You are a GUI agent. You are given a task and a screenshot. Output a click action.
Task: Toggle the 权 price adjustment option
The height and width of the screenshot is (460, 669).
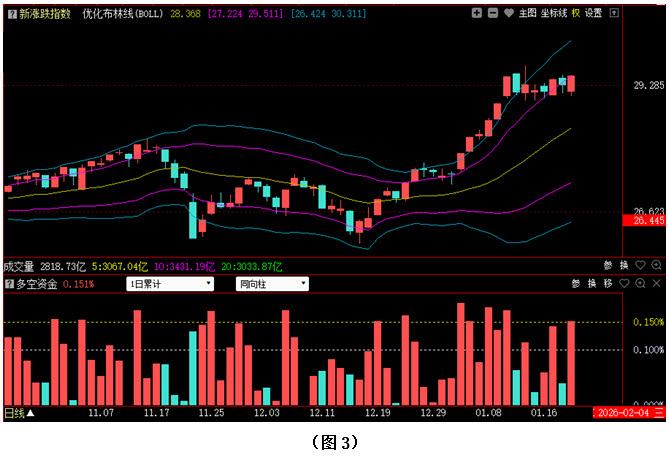pyautogui.click(x=576, y=13)
